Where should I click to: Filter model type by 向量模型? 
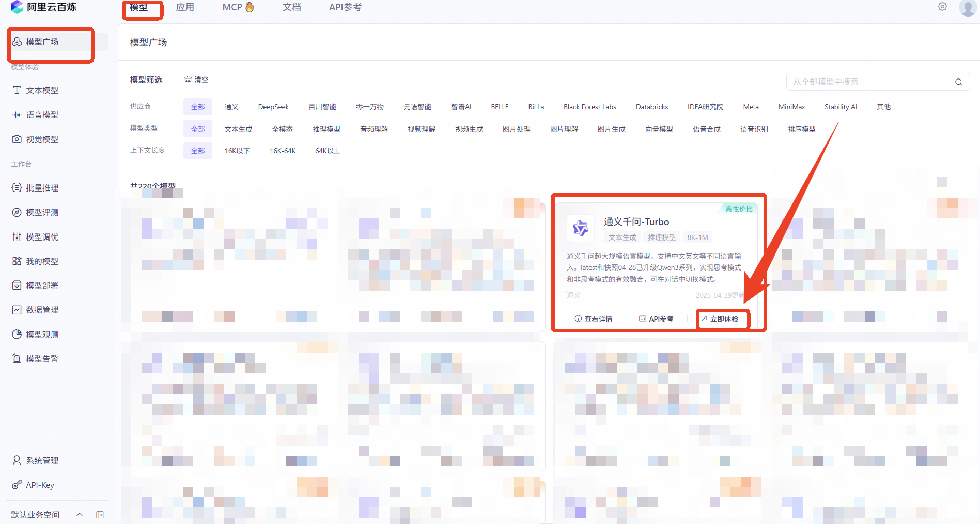[x=659, y=129]
